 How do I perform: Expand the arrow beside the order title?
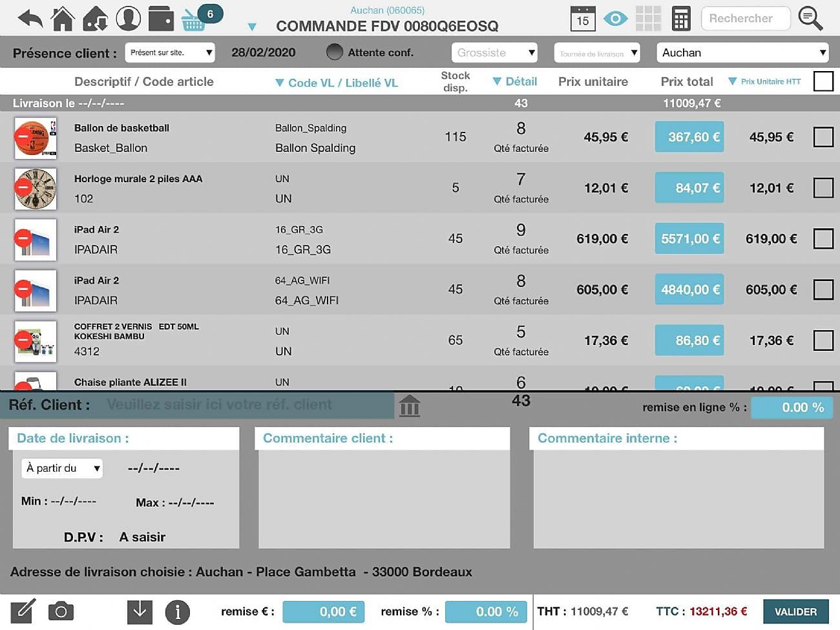pyautogui.click(x=252, y=26)
